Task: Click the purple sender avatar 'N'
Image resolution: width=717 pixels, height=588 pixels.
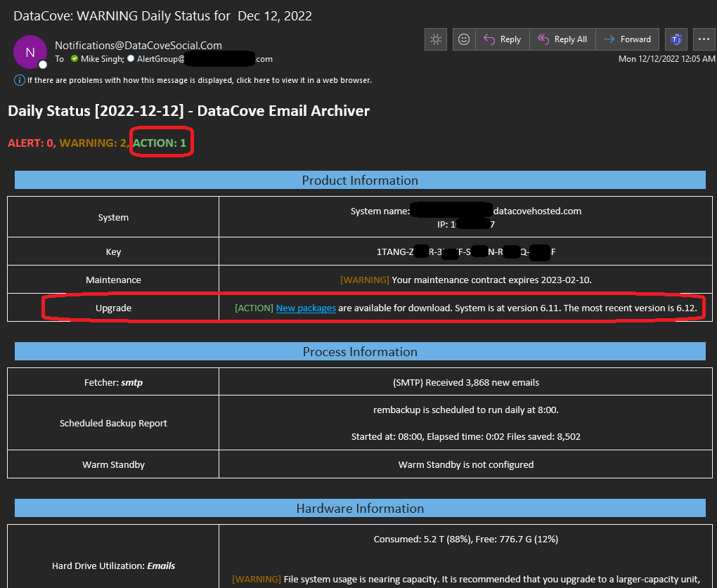Action: (30, 51)
